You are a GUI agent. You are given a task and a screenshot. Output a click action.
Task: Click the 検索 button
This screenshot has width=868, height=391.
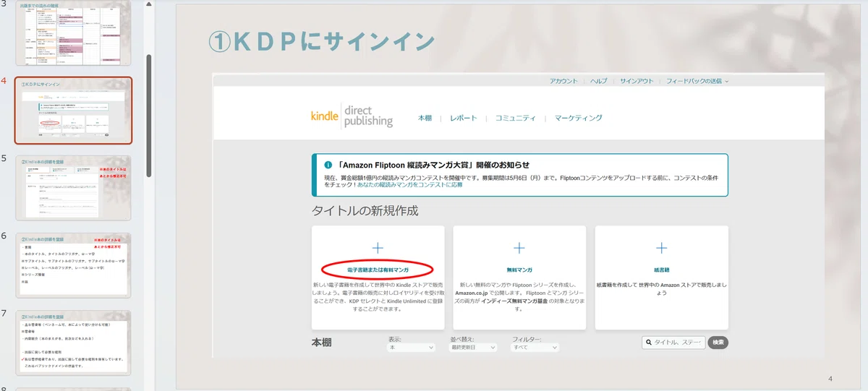click(718, 343)
